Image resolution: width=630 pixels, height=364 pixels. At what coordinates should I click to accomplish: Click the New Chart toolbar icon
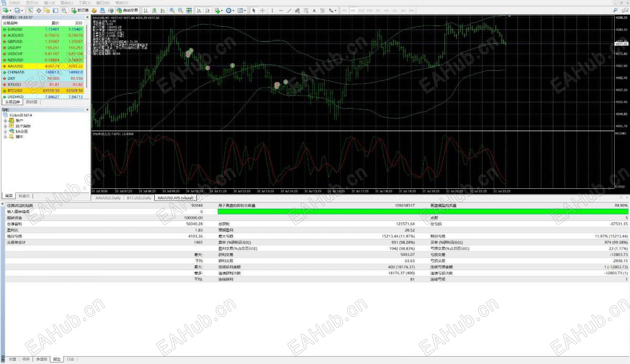point(6,10)
